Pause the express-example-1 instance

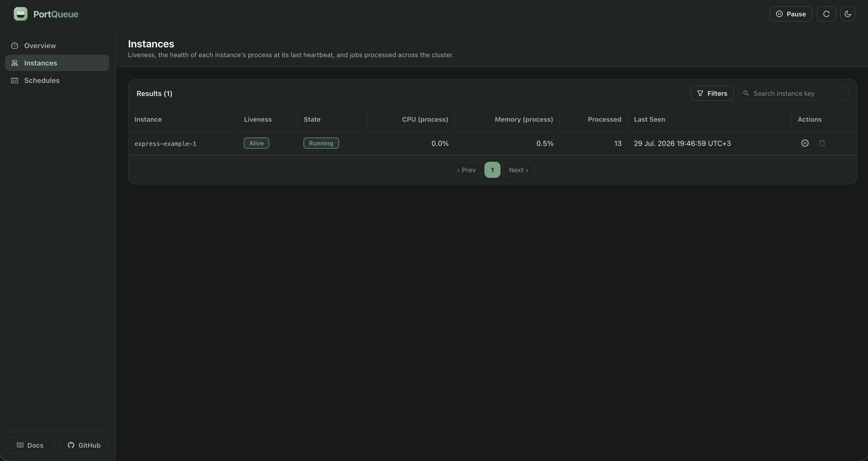(x=805, y=143)
